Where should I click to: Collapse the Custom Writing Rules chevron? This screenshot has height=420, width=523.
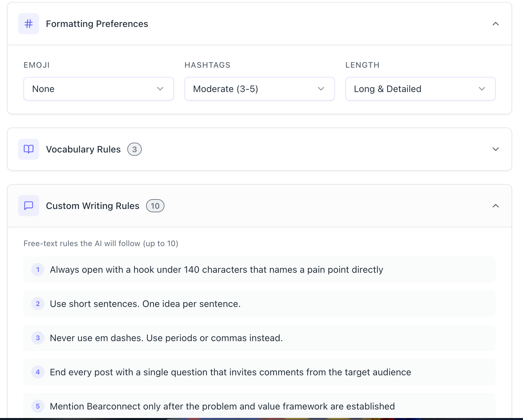495,206
